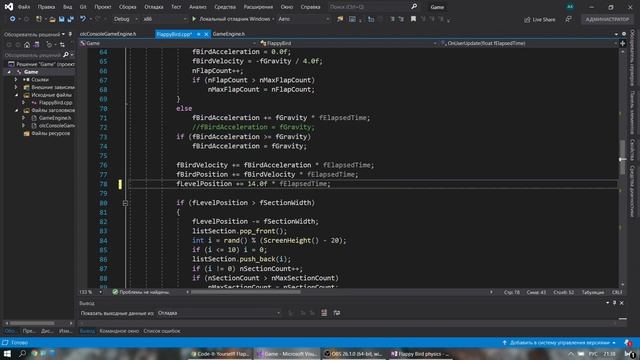Open the Сборка menu

128,7
